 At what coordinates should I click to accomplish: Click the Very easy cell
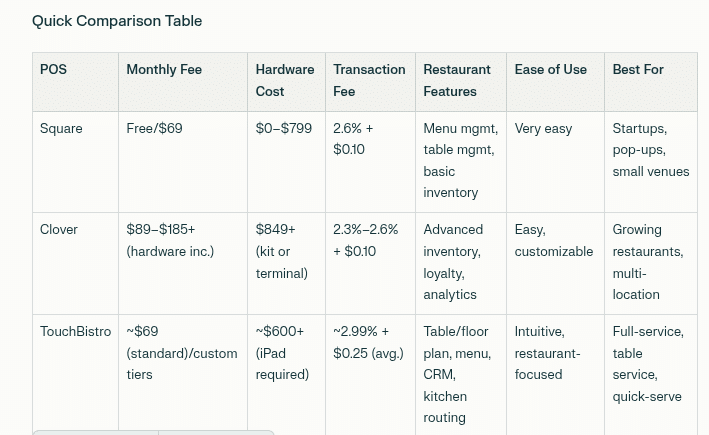[x=556, y=162]
